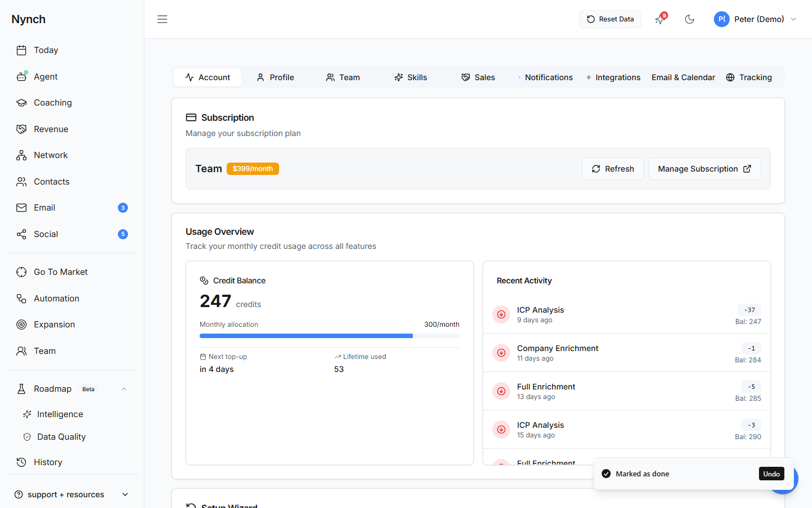Click the Subscription card icon
This screenshot has width=812, height=508.
coord(191,117)
